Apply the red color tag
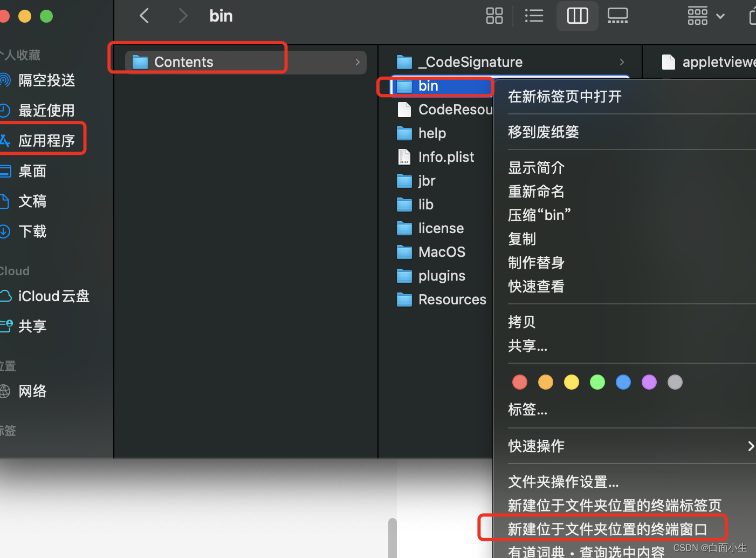This screenshot has height=558, width=756. click(520, 382)
